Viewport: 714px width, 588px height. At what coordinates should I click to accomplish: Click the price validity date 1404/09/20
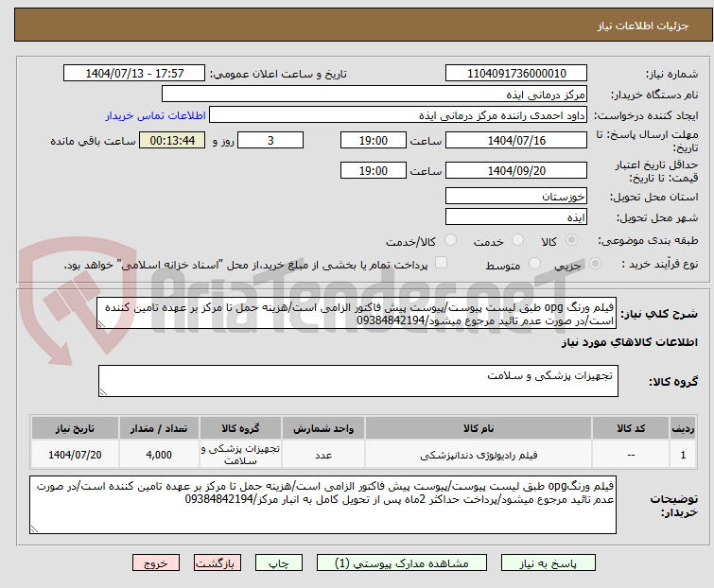coord(516,171)
